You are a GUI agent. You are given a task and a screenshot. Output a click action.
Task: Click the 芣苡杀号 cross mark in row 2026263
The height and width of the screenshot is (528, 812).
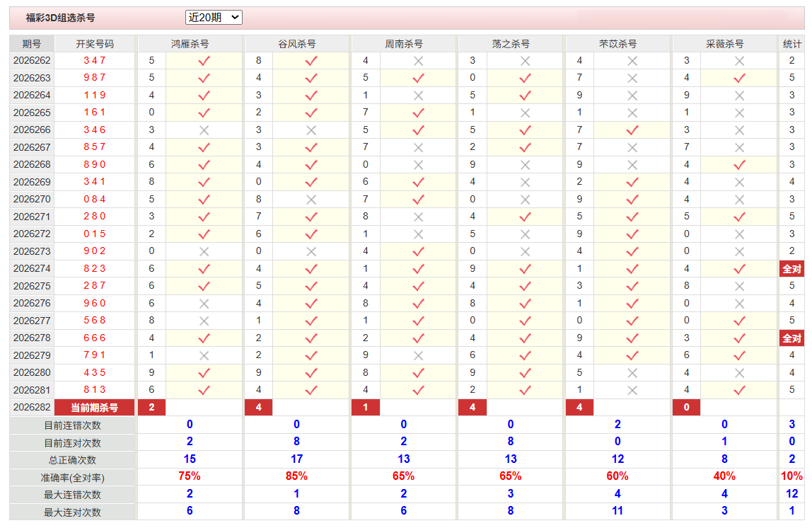point(632,79)
